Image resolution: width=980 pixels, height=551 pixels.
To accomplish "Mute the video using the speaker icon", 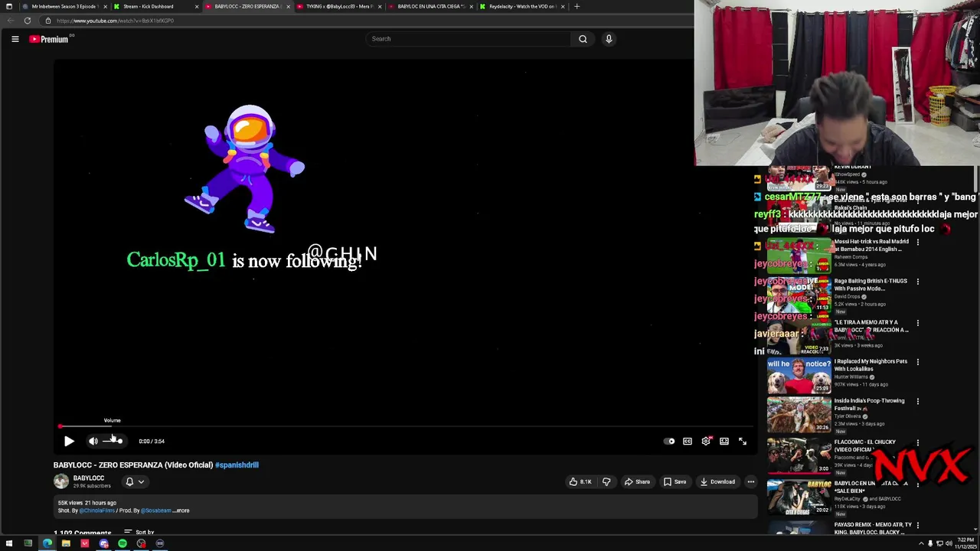I will click(x=93, y=441).
